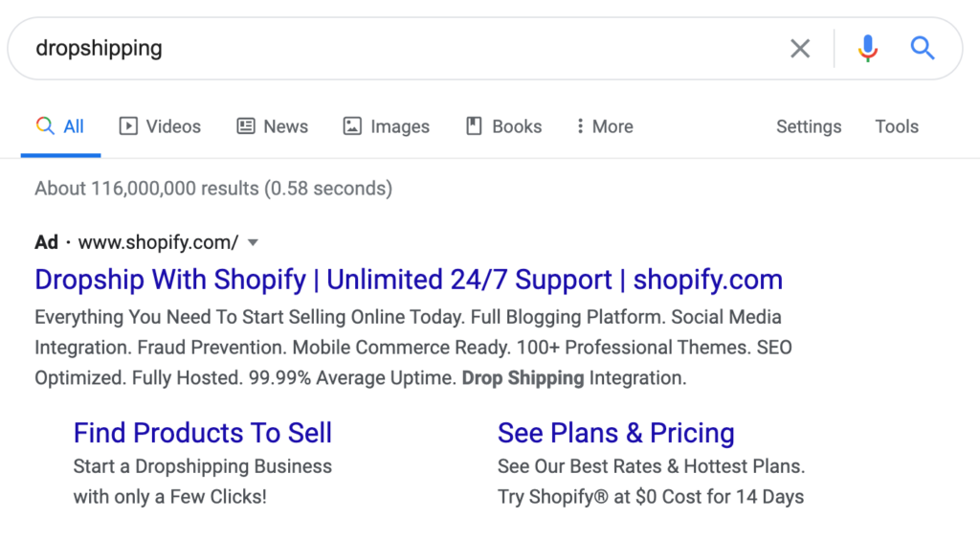Click the Books bookmark icon
The width and height of the screenshot is (980, 542).
pos(475,126)
